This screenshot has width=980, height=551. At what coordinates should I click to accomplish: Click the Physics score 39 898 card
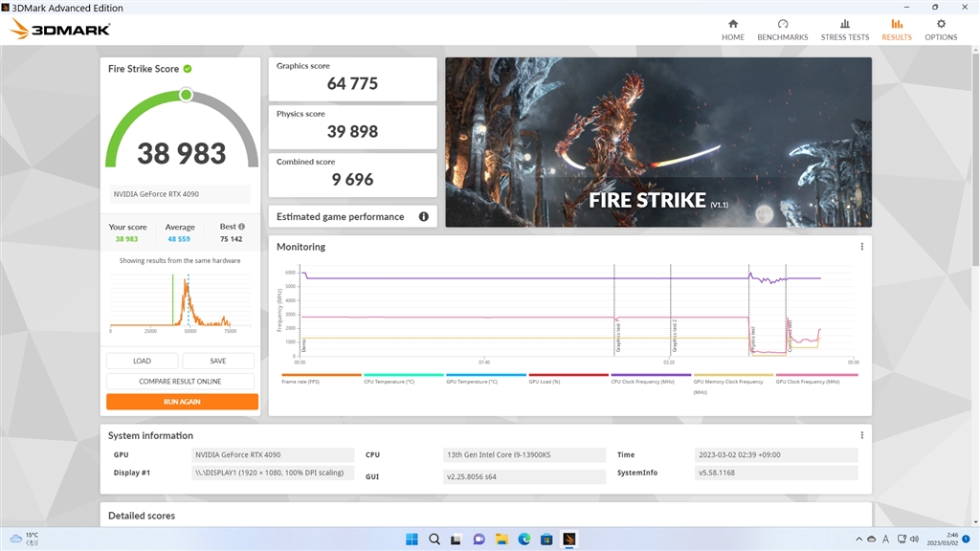tap(352, 127)
